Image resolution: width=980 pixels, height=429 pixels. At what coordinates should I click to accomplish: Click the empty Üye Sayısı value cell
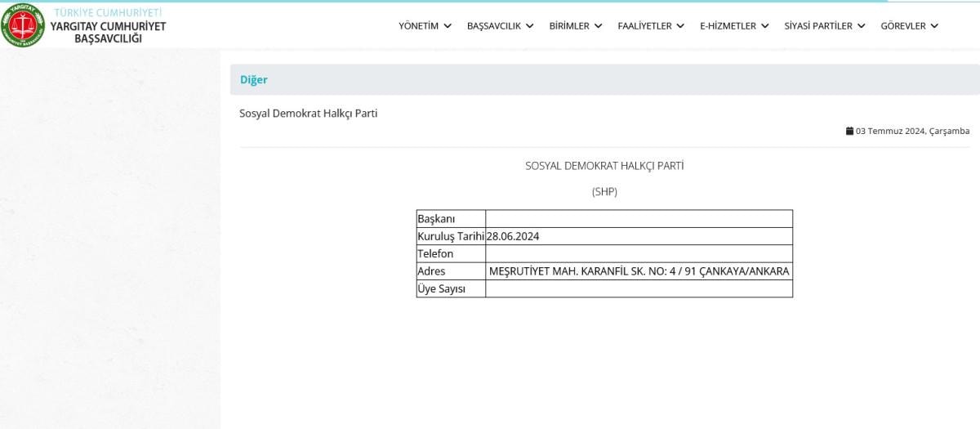[x=639, y=288]
